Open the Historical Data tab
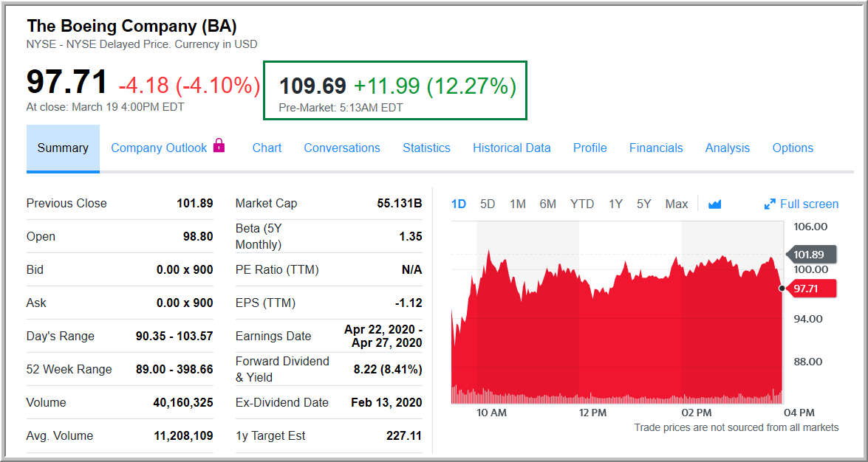Image resolution: width=868 pixels, height=462 pixels. click(x=511, y=148)
